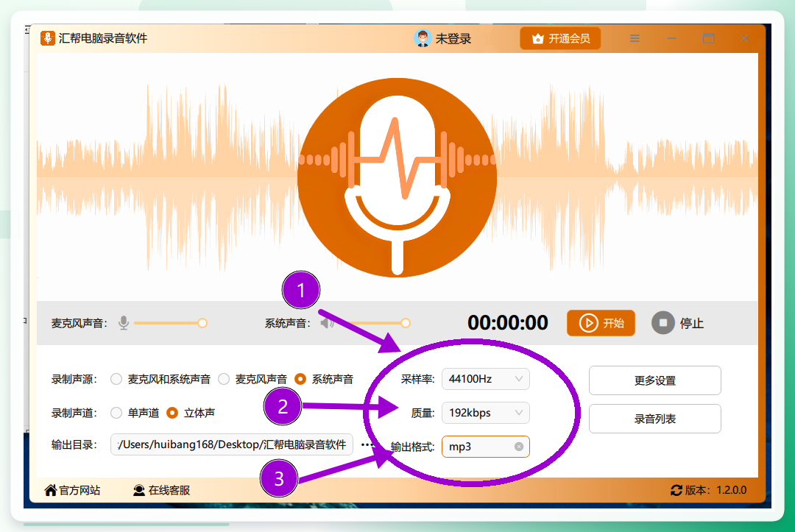Maximize the recorder window

pos(708,38)
